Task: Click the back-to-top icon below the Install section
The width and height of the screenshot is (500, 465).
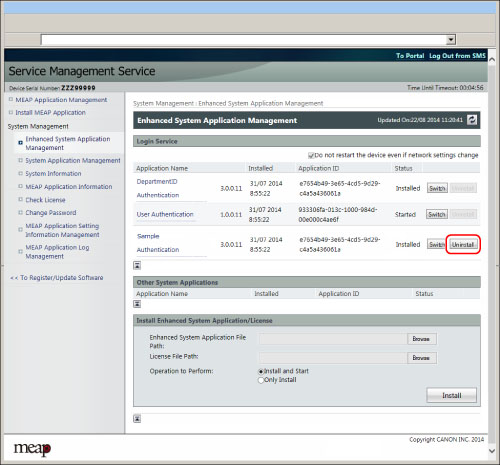Action: point(137,419)
